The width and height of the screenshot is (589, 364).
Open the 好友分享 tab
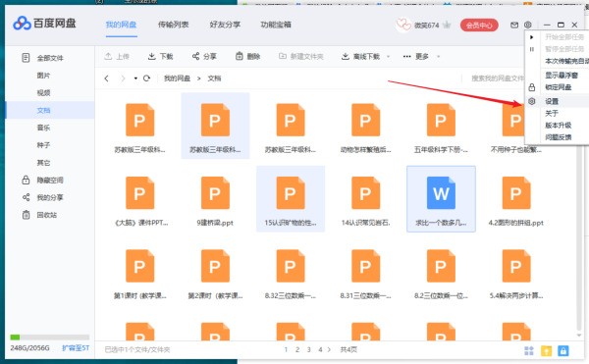225,25
